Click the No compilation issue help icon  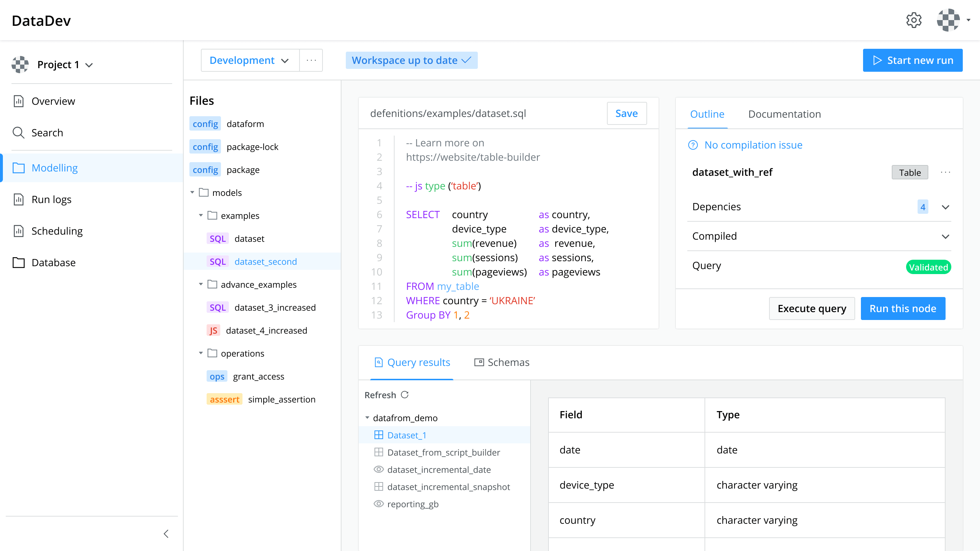tap(693, 145)
